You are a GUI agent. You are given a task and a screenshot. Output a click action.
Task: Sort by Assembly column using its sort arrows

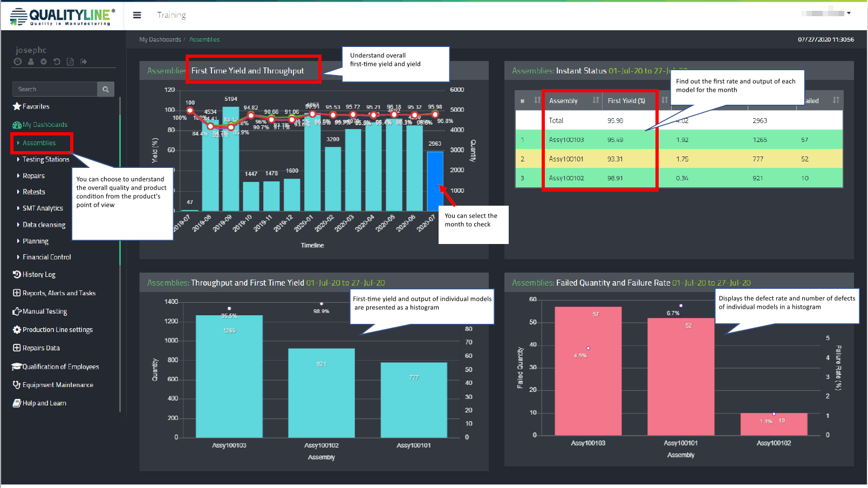coord(596,100)
